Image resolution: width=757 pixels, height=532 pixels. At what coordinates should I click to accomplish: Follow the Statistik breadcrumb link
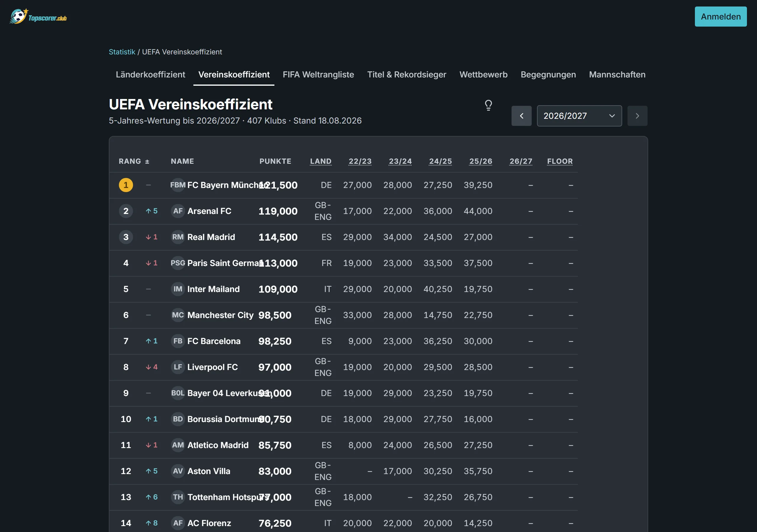coord(122,52)
